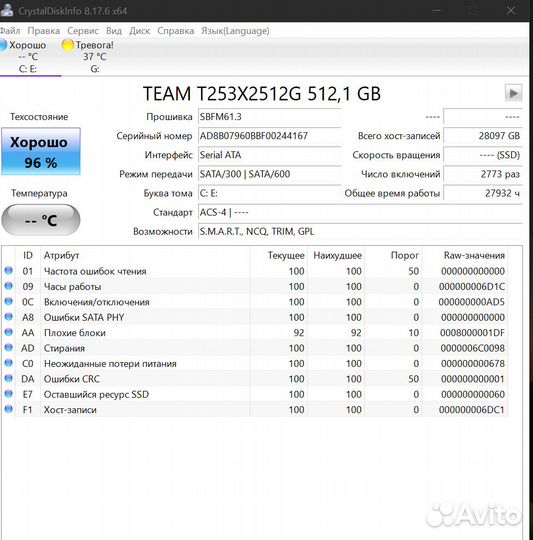533x540 pixels.
Task: Click the Атрибут column header
Action: point(145,255)
